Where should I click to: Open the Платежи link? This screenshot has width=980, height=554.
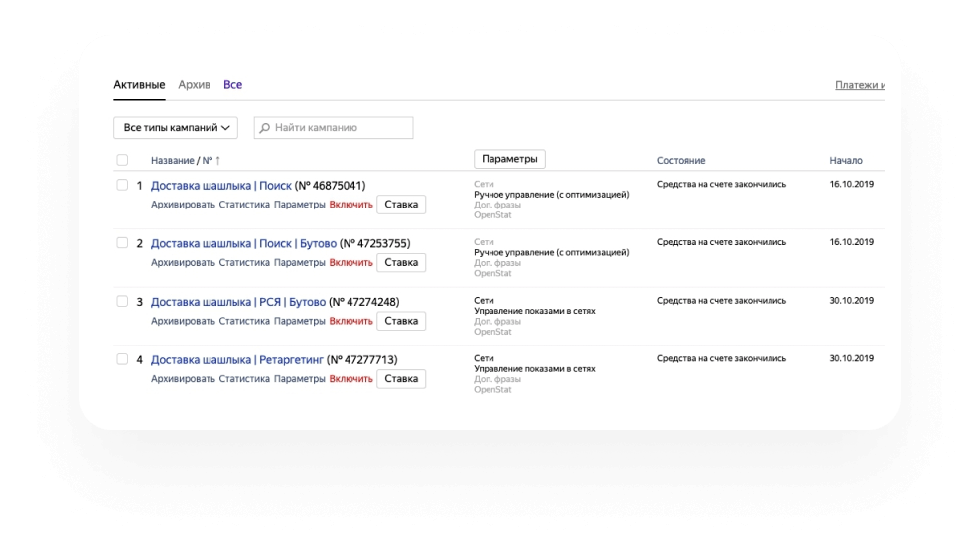click(x=859, y=85)
